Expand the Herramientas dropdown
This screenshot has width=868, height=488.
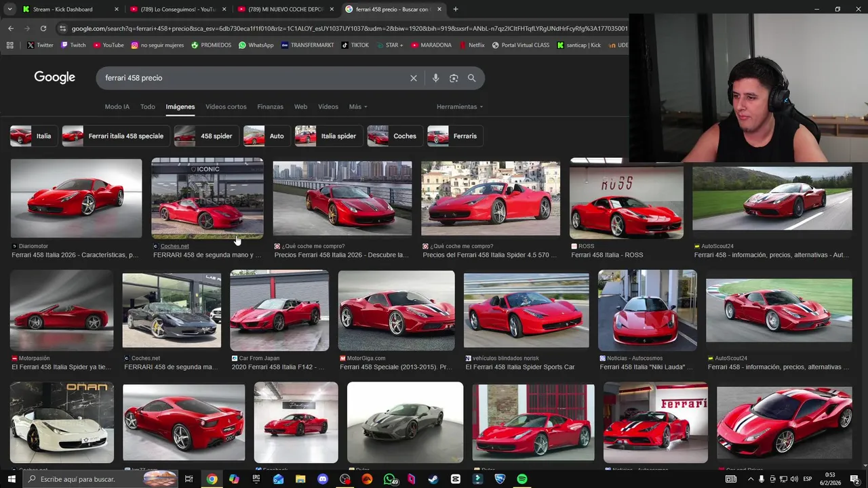pyautogui.click(x=460, y=106)
